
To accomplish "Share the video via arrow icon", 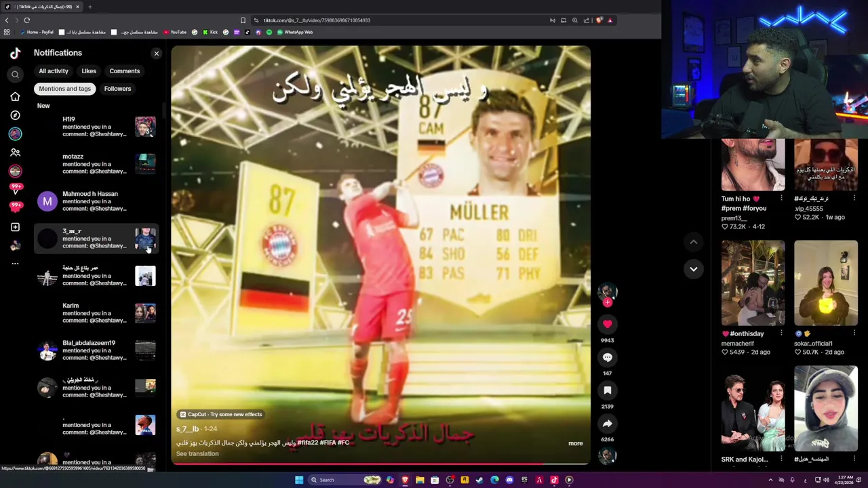I will tap(608, 424).
